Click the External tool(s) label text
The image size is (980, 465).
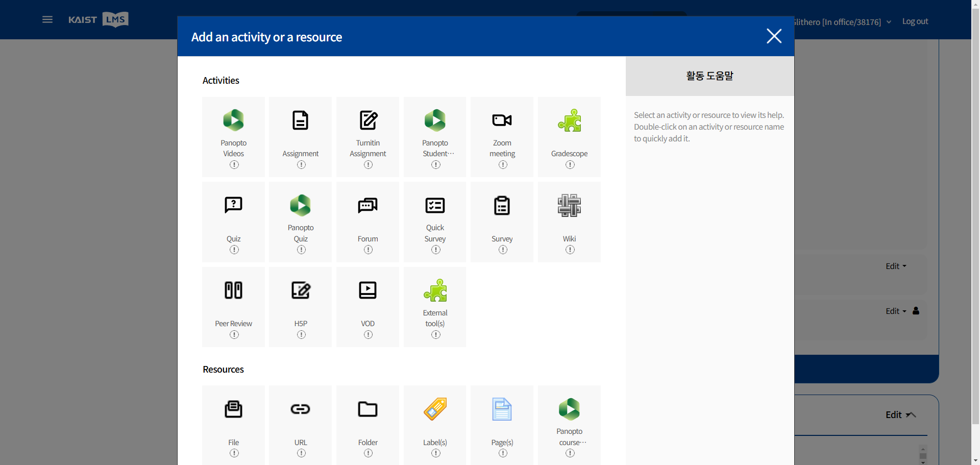coord(435,318)
